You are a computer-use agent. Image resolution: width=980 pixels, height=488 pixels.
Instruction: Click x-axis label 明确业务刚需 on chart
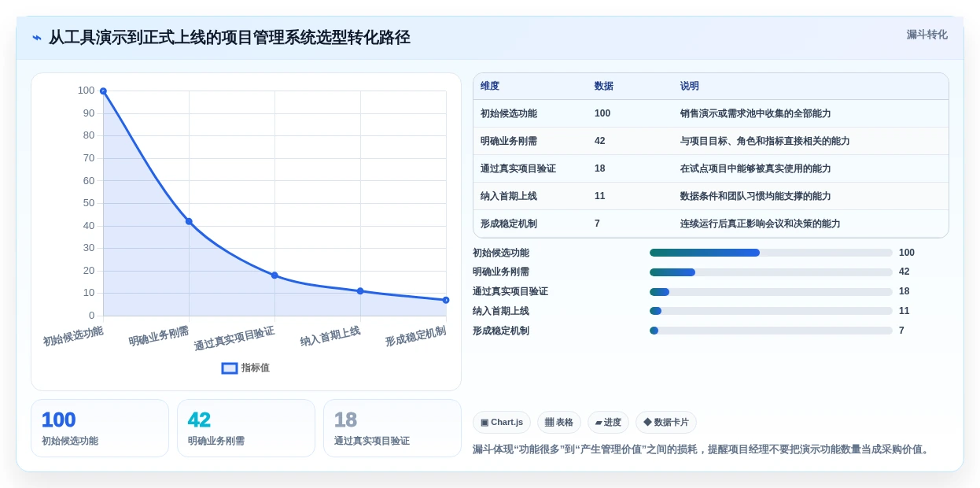click(x=160, y=336)
